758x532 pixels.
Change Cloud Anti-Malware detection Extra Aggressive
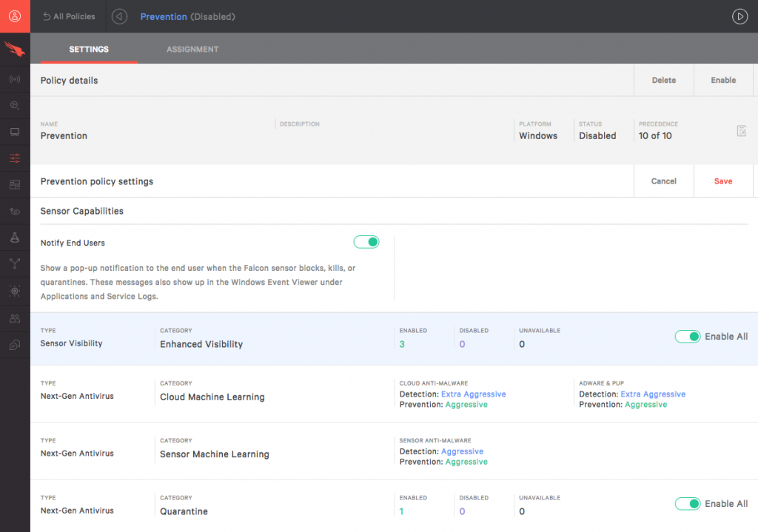click(x=473, y=394)
